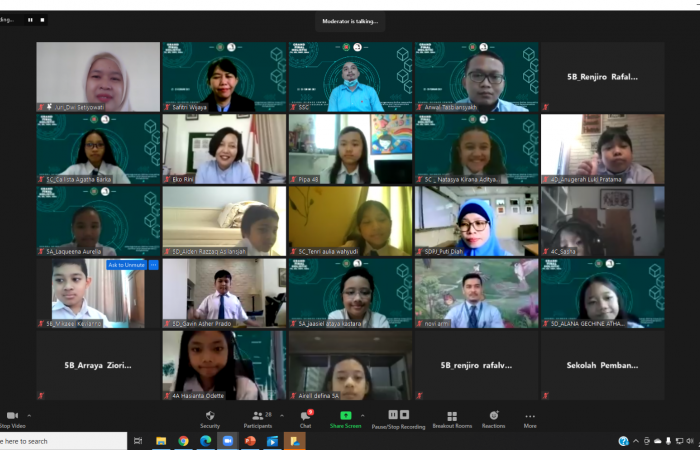Toggle Stop Video camera button
The image size is (700, 450).
[11, 418]
